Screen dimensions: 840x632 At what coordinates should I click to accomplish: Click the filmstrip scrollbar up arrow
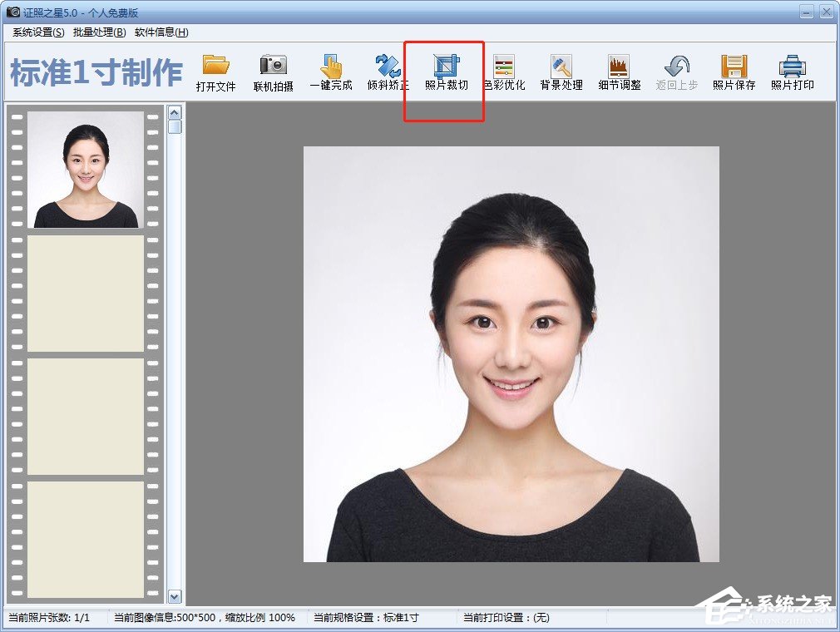tap(175, 112)
